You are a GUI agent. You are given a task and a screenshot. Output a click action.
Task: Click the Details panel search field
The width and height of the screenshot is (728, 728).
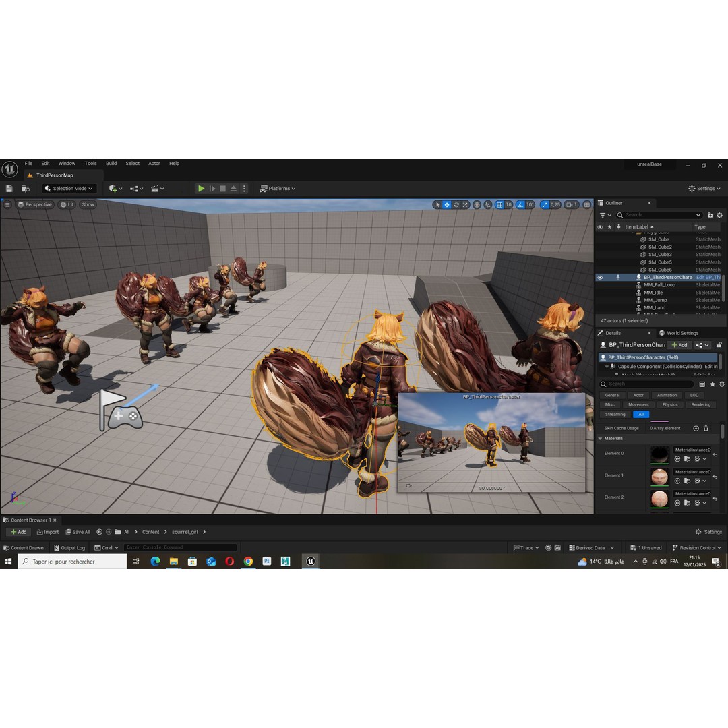[646, 384]
